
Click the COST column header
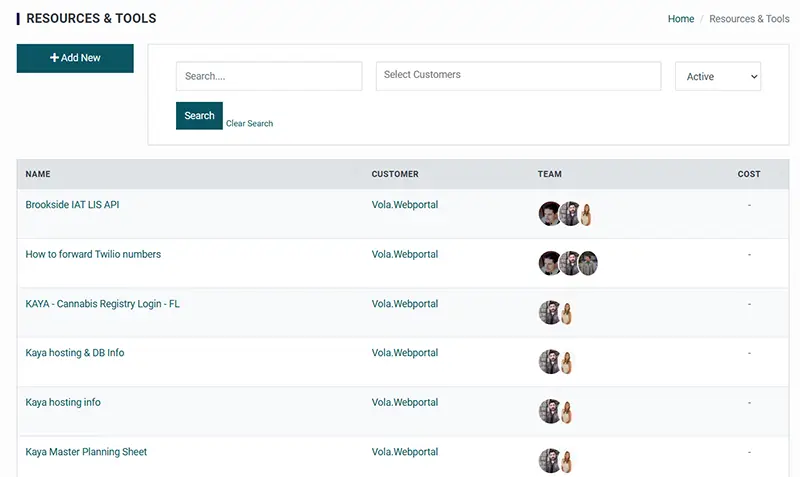point(749,174)
